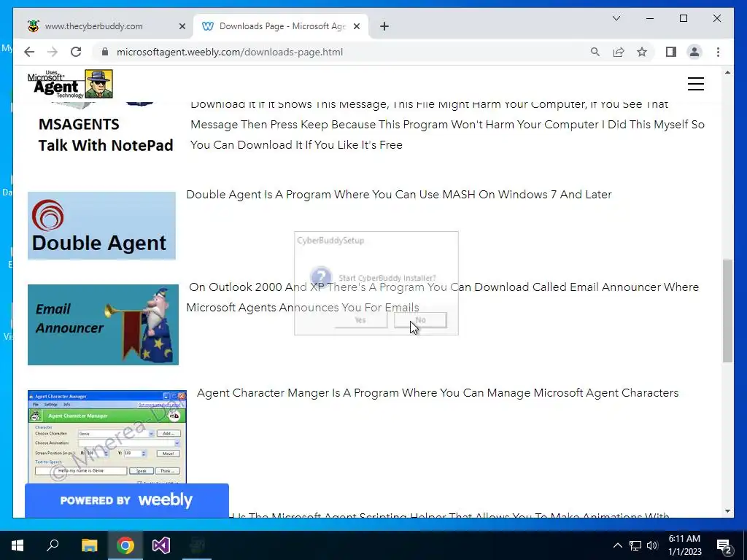Image resolution: width=747 pixels, height=560 pixels.
Task: Click the scrollbar down arrow
Action: [727, 511]
